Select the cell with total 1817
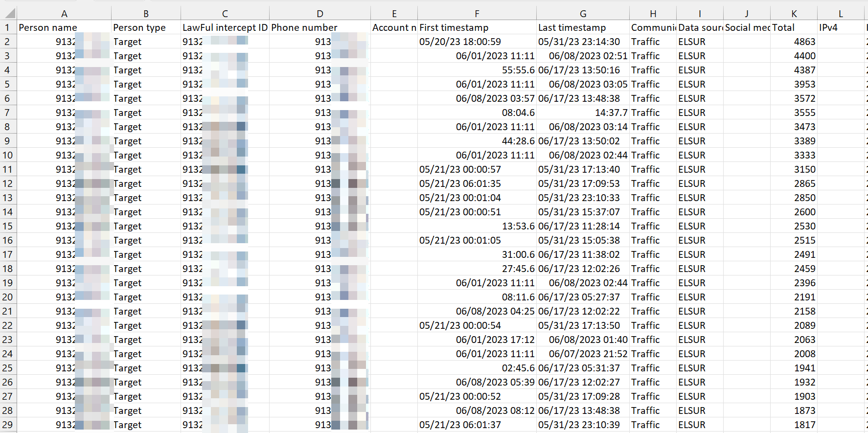This screenshot has width=868, height=433. point(794,425)
